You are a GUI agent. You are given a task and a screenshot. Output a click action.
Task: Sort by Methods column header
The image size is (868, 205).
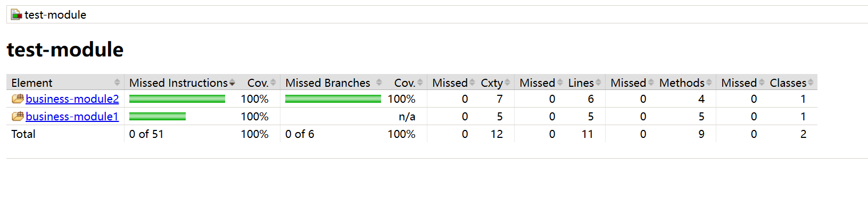(x=685, y=83)
